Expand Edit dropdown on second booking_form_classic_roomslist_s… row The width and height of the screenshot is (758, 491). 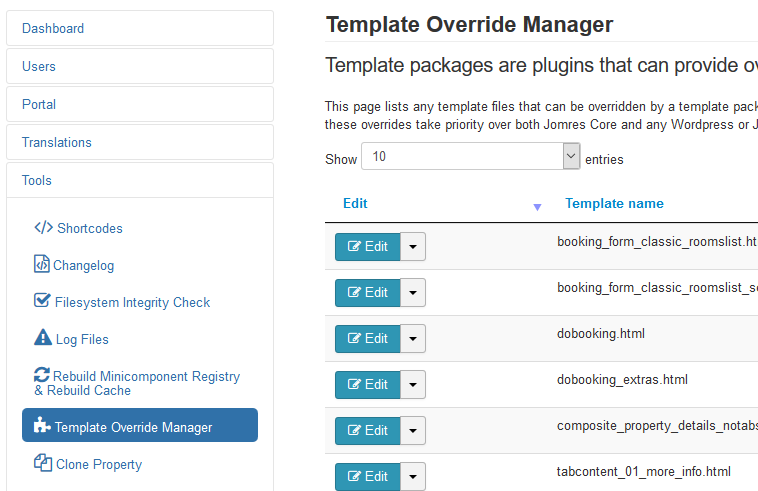point(413,292)
